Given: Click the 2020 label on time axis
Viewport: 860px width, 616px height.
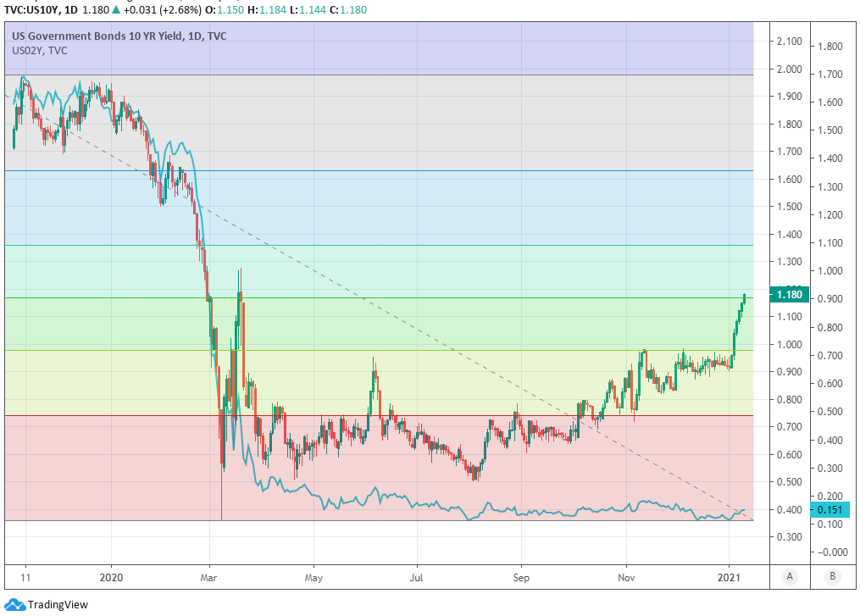Looking at the screenshot, I should pyautogui.click(x=111, y=577).
